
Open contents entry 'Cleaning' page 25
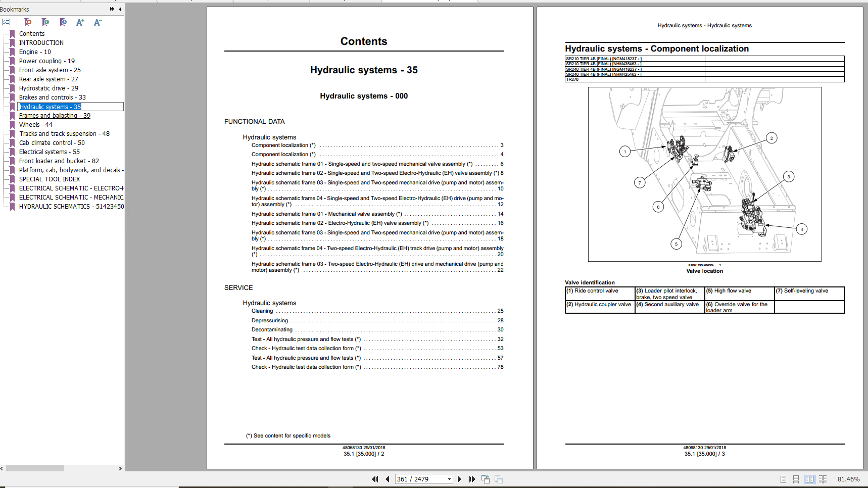pos(377,311)
